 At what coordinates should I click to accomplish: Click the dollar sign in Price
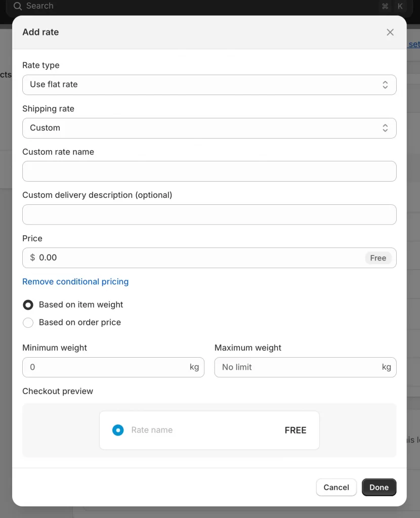click(x=32, y=257)
